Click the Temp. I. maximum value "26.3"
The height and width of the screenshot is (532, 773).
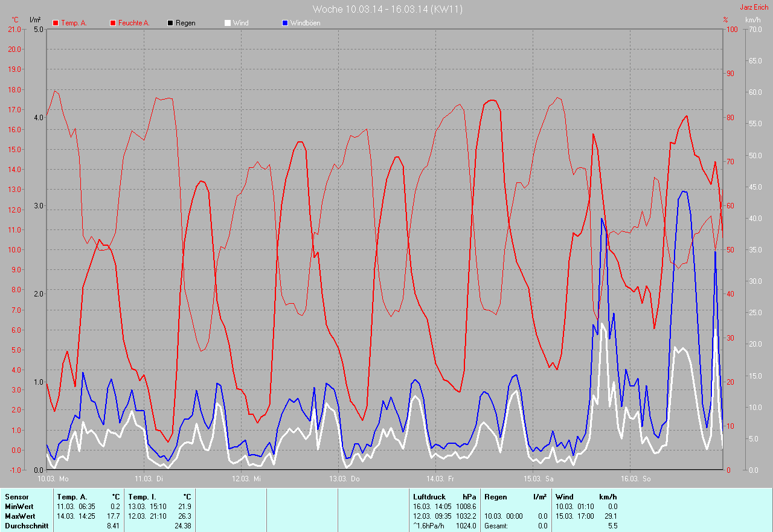pyautogui.click(x=184, y=516)
